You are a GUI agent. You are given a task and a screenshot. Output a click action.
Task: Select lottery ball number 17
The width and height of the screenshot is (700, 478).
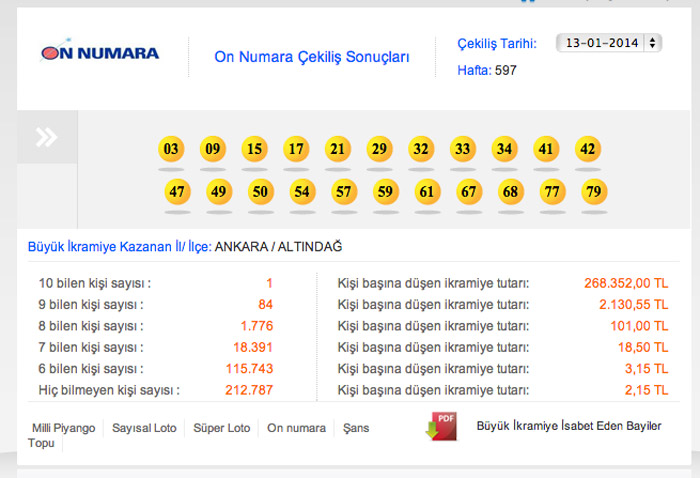(x=296, y=149)
